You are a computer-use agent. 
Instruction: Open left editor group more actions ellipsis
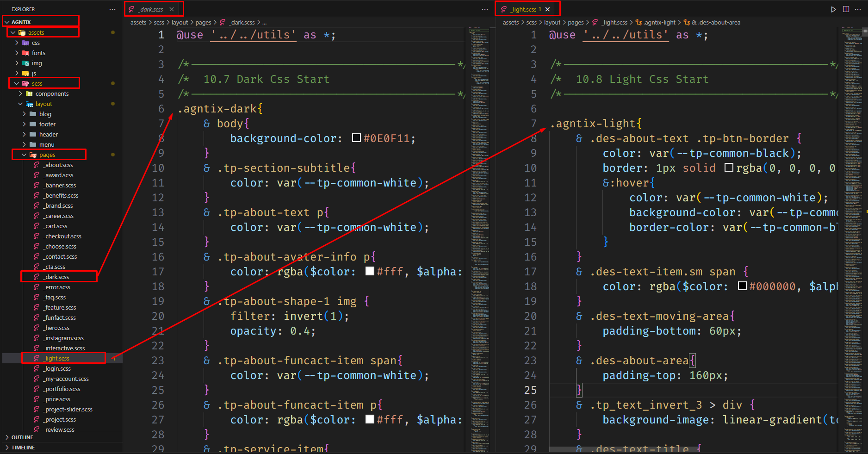[484, 9]
